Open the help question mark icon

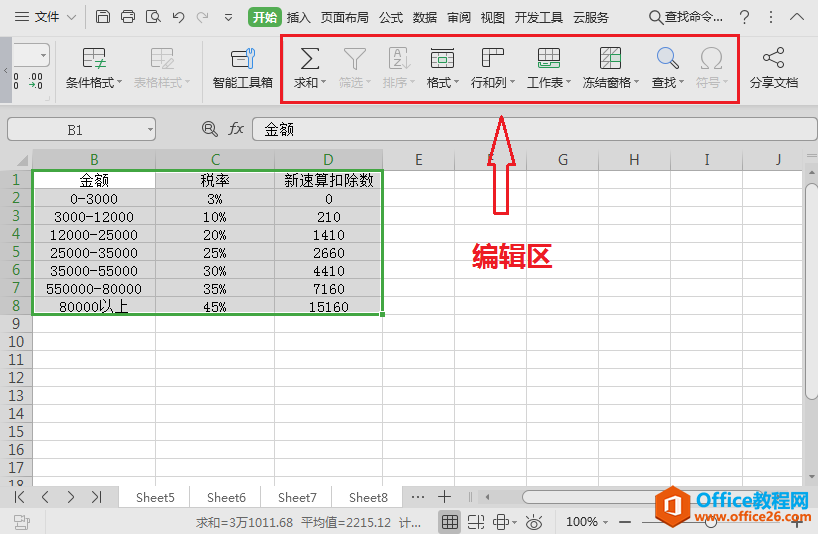(x=744, y=17)
